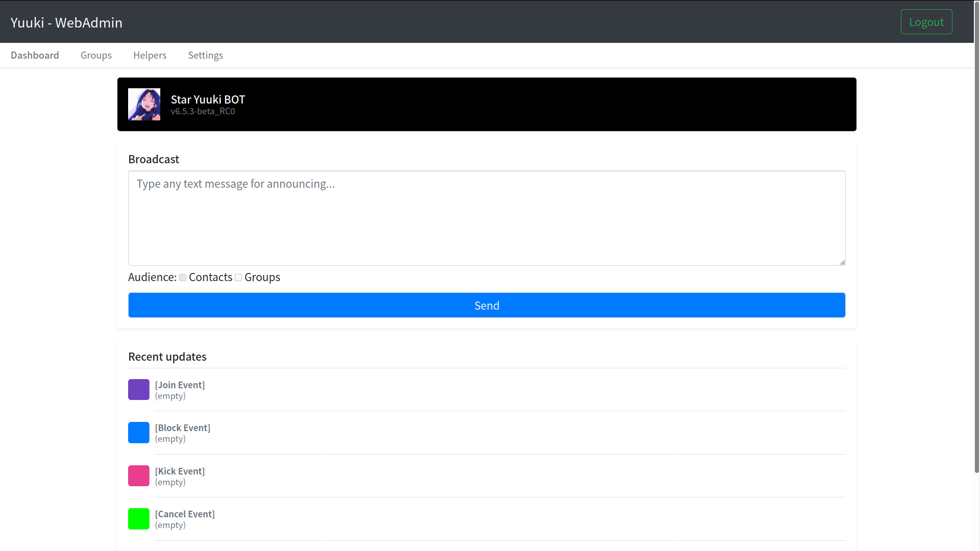Screen dimensions: 980x551
Task: Click the Star Yuuki BOT name heading
Action: [x=208, y=99]
